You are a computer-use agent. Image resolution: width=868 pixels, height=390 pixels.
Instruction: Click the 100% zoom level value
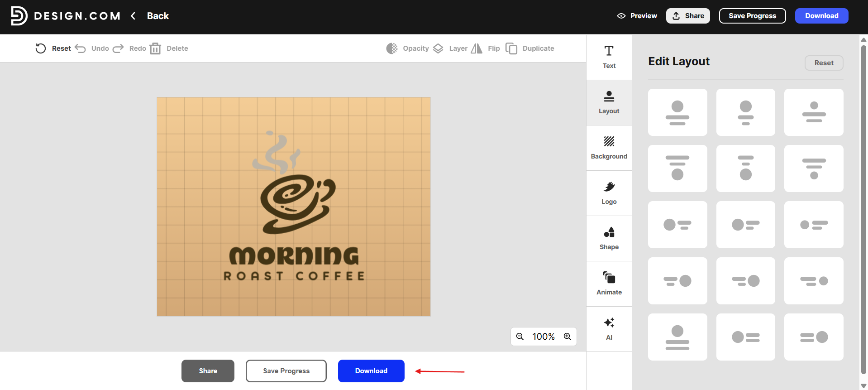click(544, 337)
